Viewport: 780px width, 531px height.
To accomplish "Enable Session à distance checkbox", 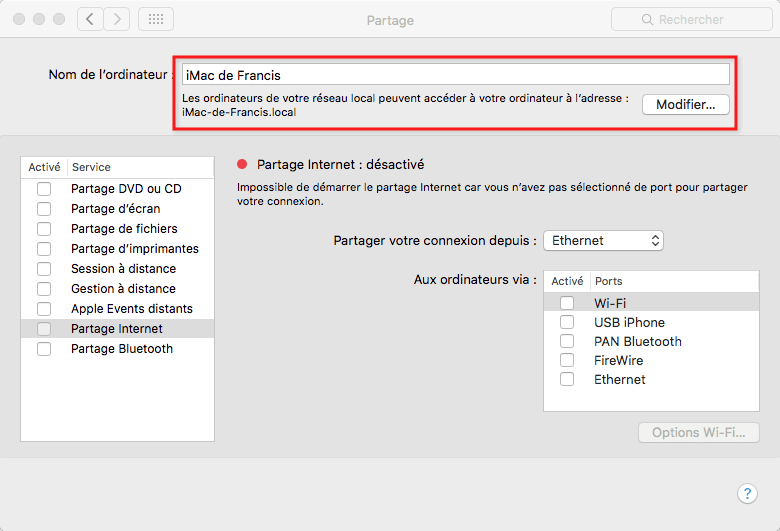I will tap(44, 269).
